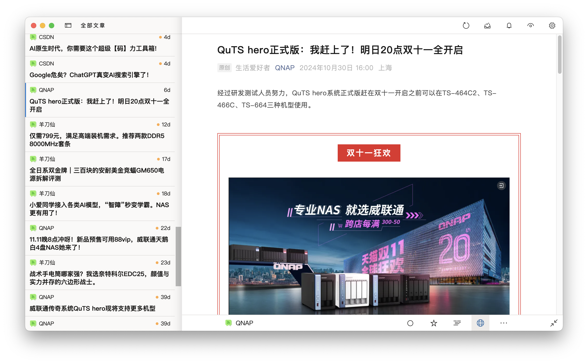Click the feed icon beside the 羊刀仙 23d entry

(x=33, y=263)
